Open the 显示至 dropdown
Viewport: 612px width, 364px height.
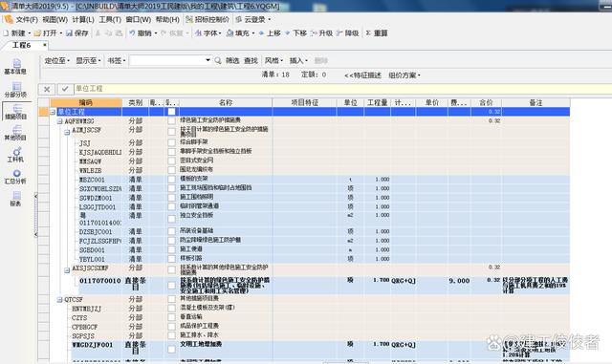pos(88,60)
